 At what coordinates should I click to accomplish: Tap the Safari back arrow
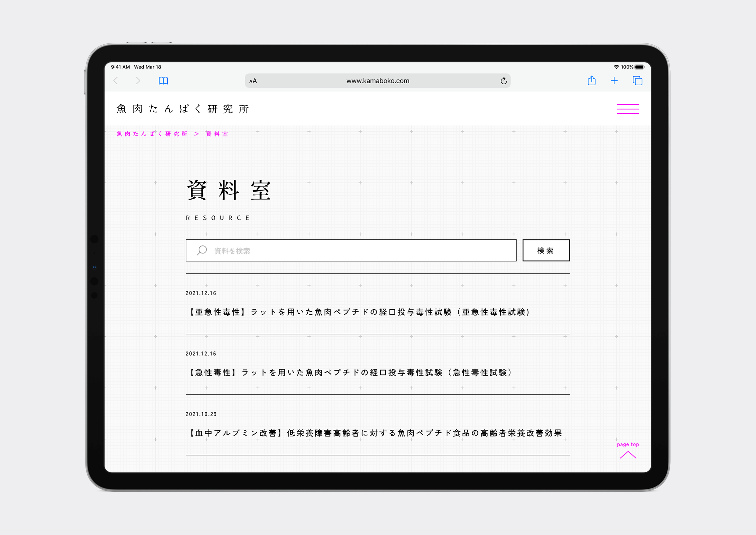[x=116, y=81]
